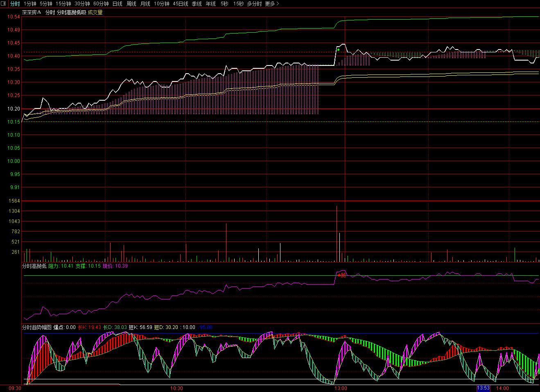Click the 10:30 time axis label
Image resolution: width=540 pixels, height=392 pixels.
pos(177,388)
